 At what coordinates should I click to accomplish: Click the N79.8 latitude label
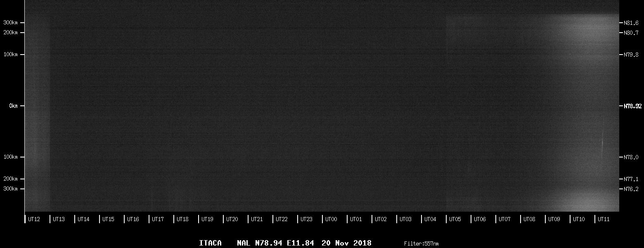[631, 55]
